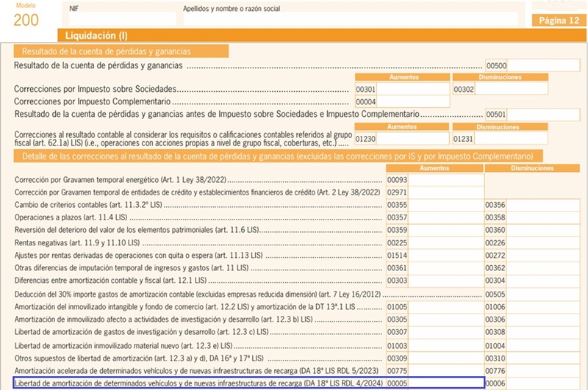Viewport: 588px width, 390px height.
Task: Select Disminuciones field 00304
Action: [x=543, y=281]
